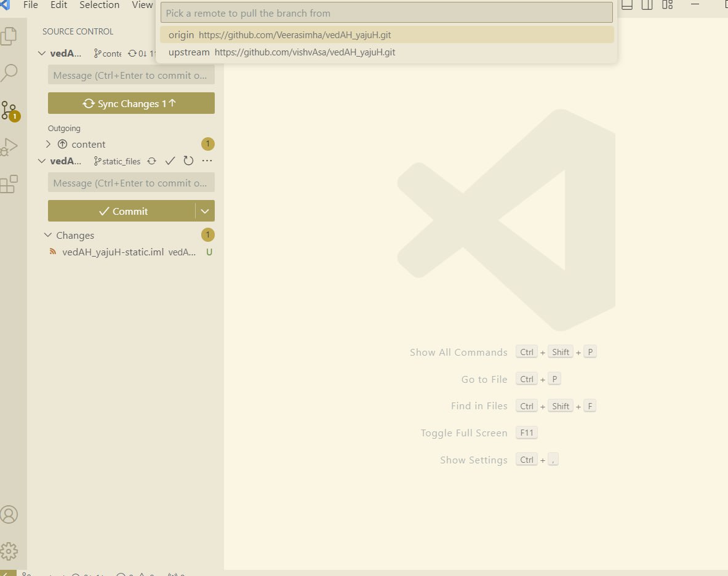Open the Accounts menu icon
This screenshot has height=576, width=728.
coord(9,514)
